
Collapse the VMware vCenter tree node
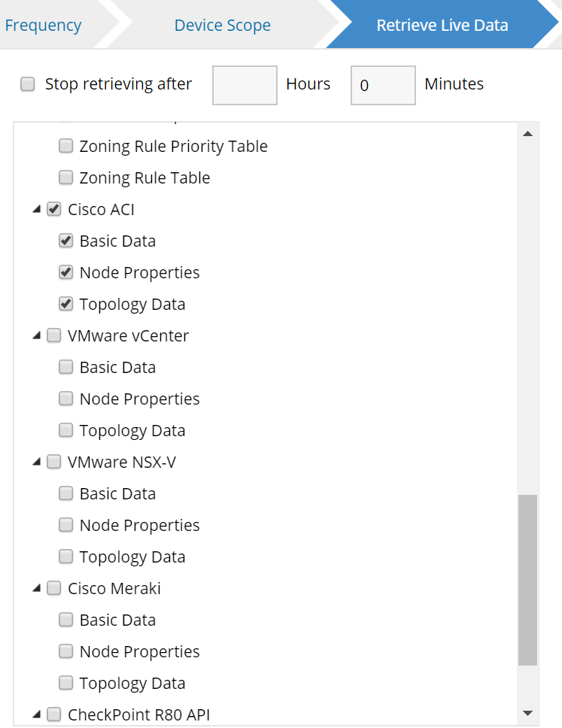coord(37,336)
